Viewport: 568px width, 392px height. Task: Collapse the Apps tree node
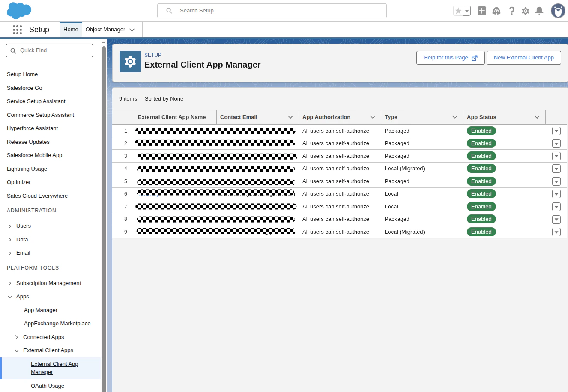pyautogui.click(x=10, y=297)
